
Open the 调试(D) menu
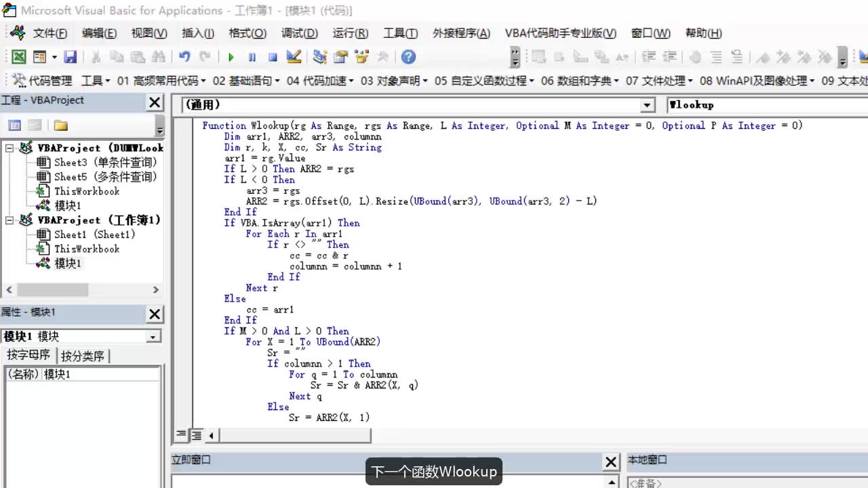[299, 33]
